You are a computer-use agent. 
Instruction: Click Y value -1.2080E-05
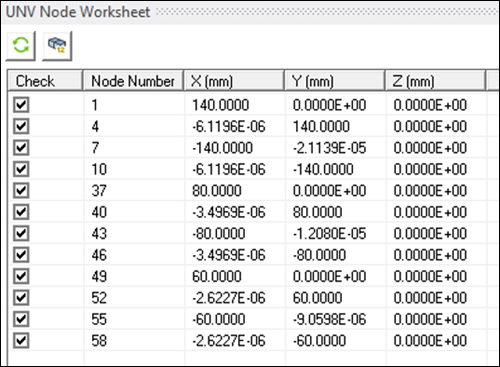tap(329, 234)
